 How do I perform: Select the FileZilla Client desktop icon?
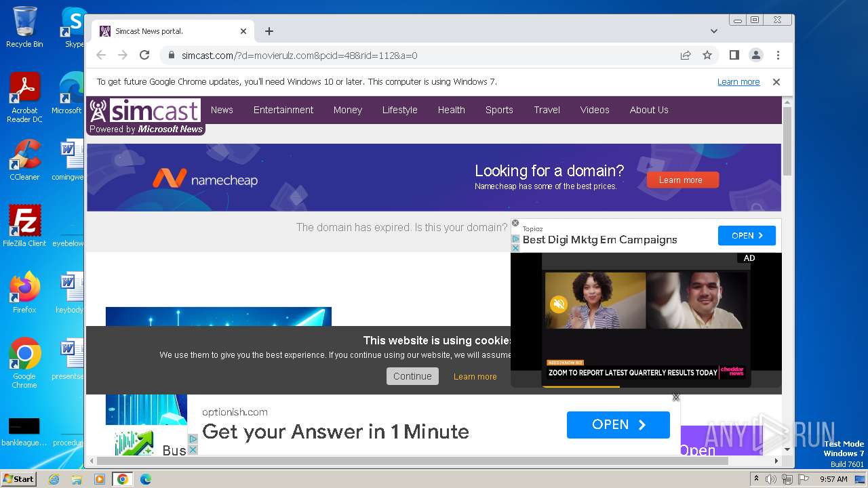tap(24, 226)
